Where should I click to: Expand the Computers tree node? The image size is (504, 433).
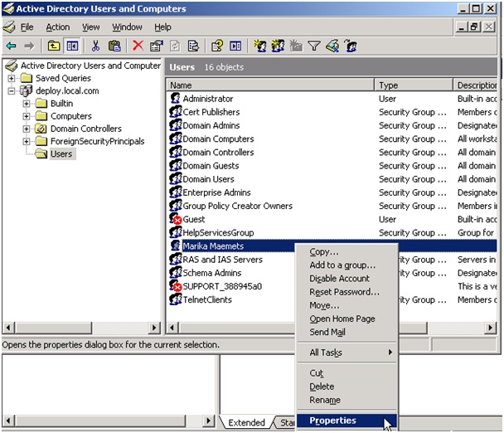click(x=27, y=116)
